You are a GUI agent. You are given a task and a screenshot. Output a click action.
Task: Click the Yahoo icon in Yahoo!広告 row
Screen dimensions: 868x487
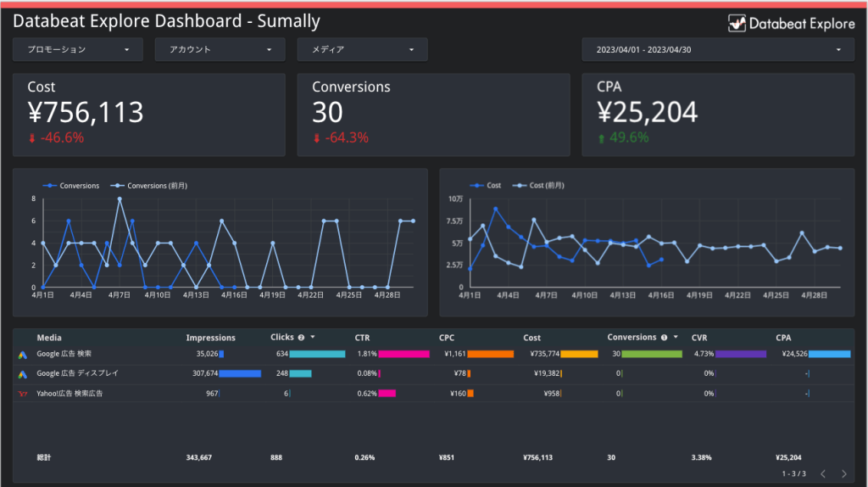coord(23,394)
